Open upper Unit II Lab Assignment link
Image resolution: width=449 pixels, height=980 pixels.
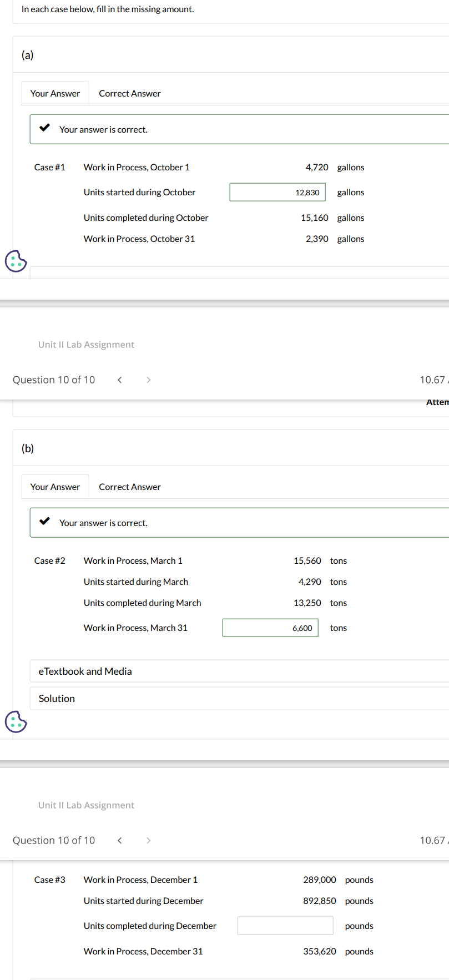coord(86,345)
